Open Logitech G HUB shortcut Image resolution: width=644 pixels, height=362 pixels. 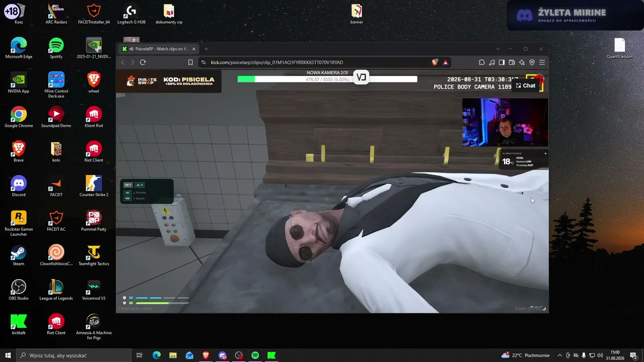click(131, 14)
